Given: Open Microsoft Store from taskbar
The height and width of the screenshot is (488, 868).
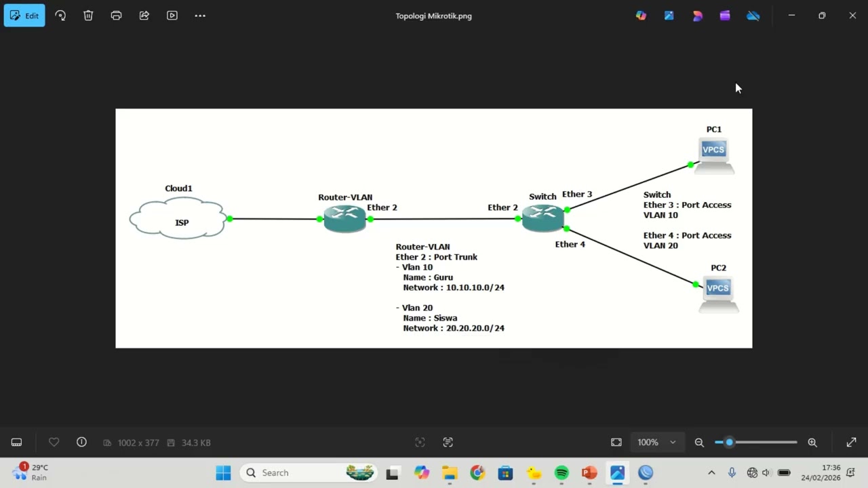Looking at the screenshot, I should pos(505,473).
